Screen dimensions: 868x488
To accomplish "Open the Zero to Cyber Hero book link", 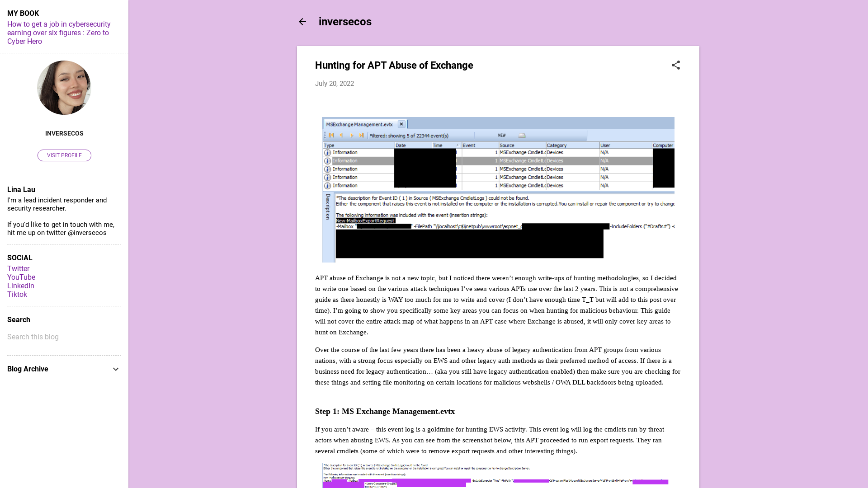I will (x=58, y=33).
